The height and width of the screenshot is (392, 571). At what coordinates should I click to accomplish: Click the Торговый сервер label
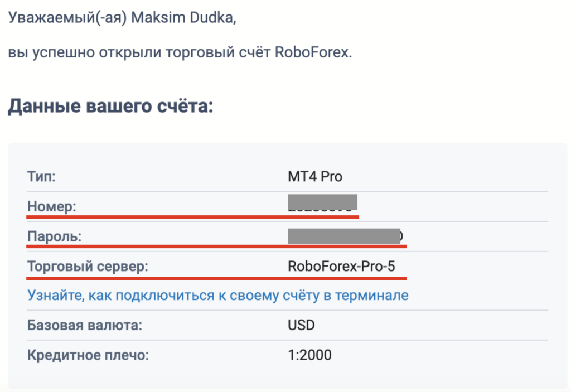coord(88,267)
